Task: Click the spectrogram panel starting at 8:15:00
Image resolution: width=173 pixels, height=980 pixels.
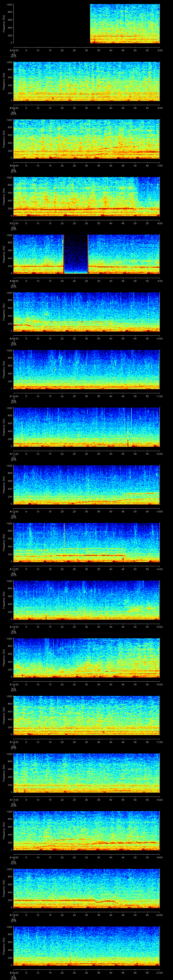Action: tap(87, 658)
